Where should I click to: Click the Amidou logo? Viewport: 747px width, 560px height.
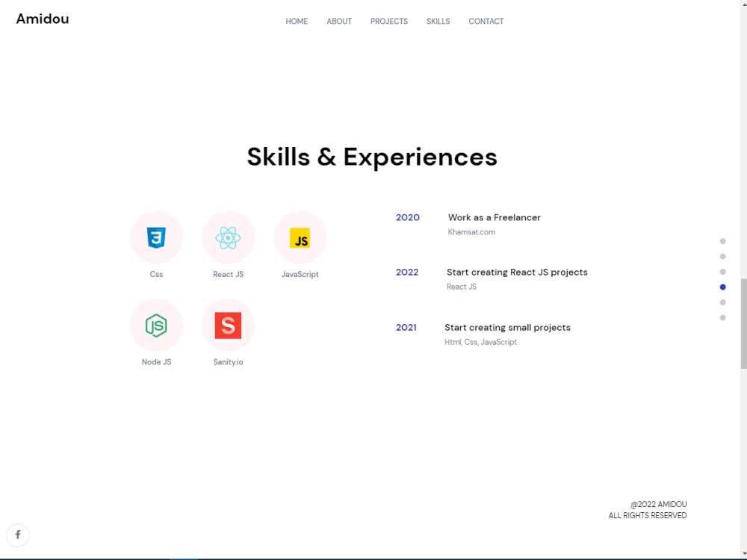pos(43,19)
